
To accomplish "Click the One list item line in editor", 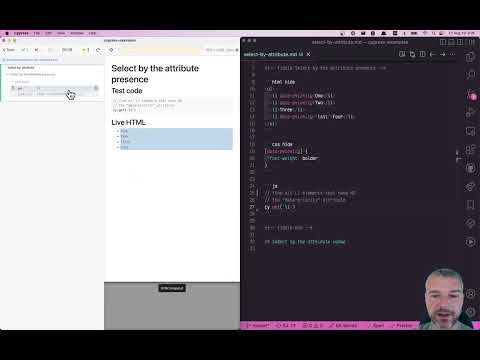I will [303, 96].
